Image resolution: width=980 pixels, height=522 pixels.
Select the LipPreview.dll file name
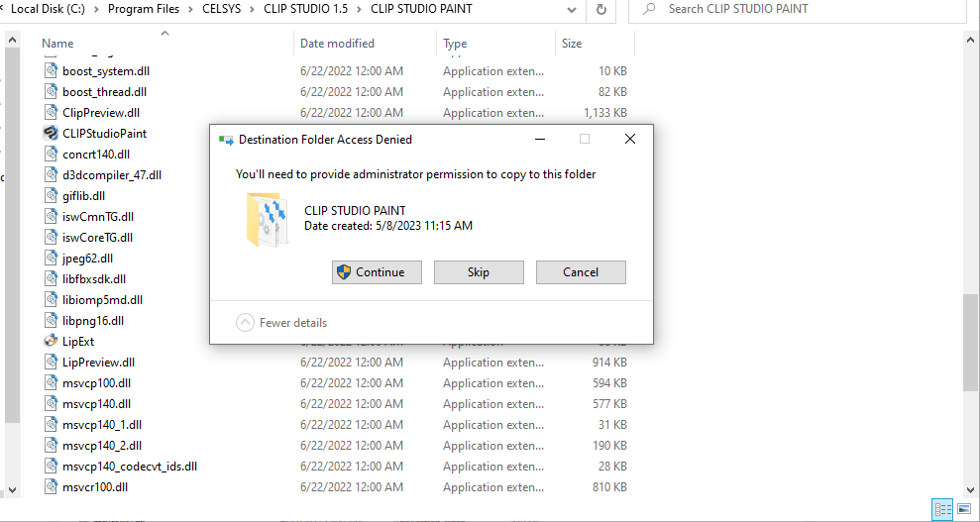click(x=99, y=363)
